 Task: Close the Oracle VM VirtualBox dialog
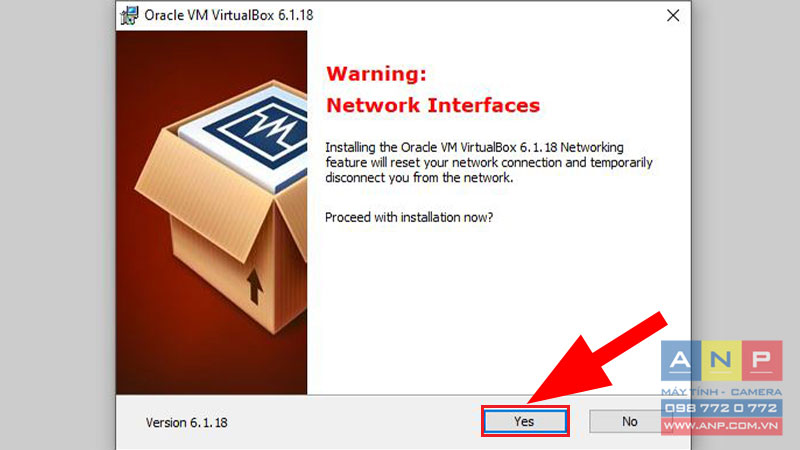coord(673,15)
